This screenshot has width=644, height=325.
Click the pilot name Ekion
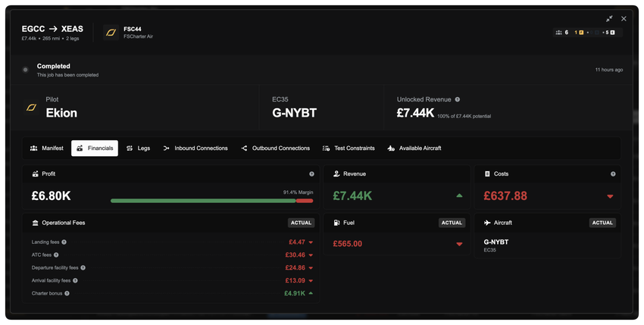61,113
